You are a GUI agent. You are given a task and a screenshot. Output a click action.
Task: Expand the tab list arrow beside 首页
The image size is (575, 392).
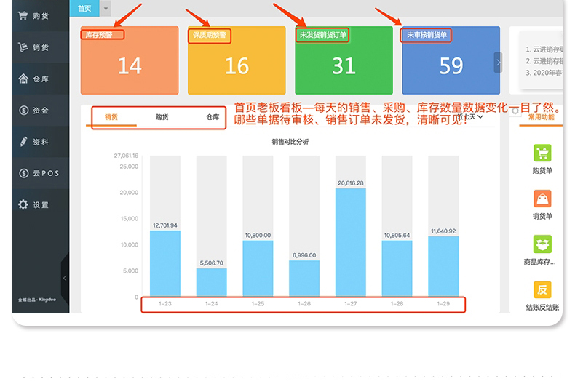tap(106, 9)
